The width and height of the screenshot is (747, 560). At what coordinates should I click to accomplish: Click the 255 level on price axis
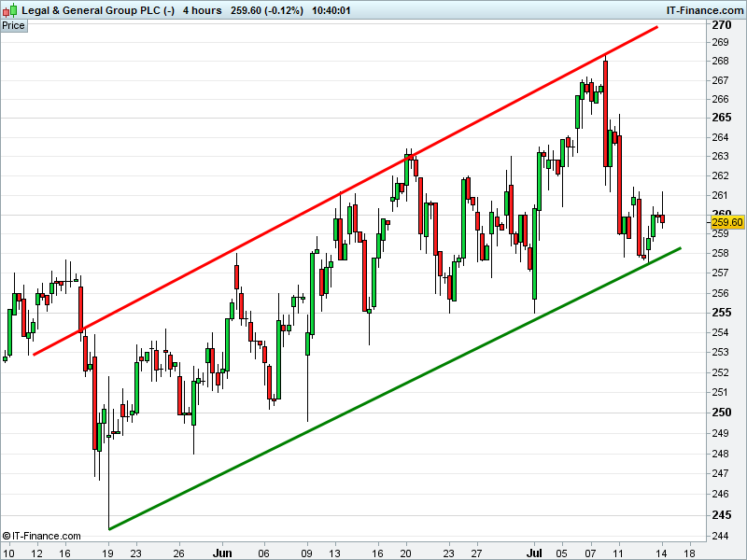[x=721, y=313]
